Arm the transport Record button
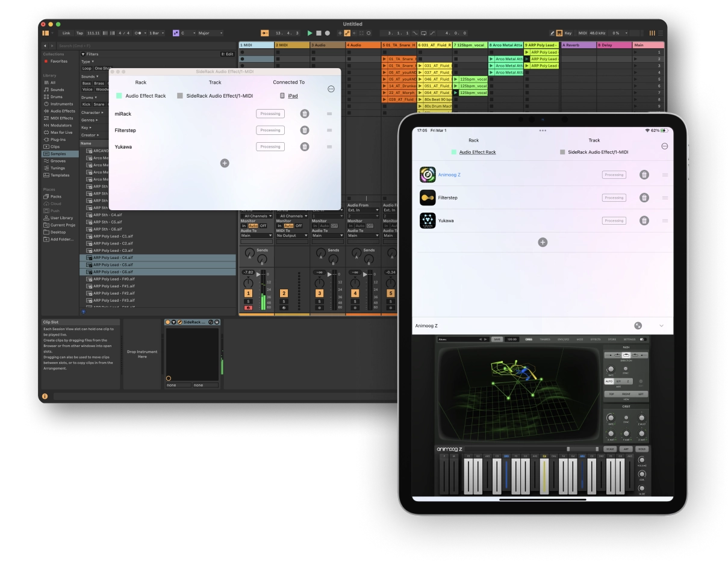Screen dimensions: 728x568 pos(327,33)
